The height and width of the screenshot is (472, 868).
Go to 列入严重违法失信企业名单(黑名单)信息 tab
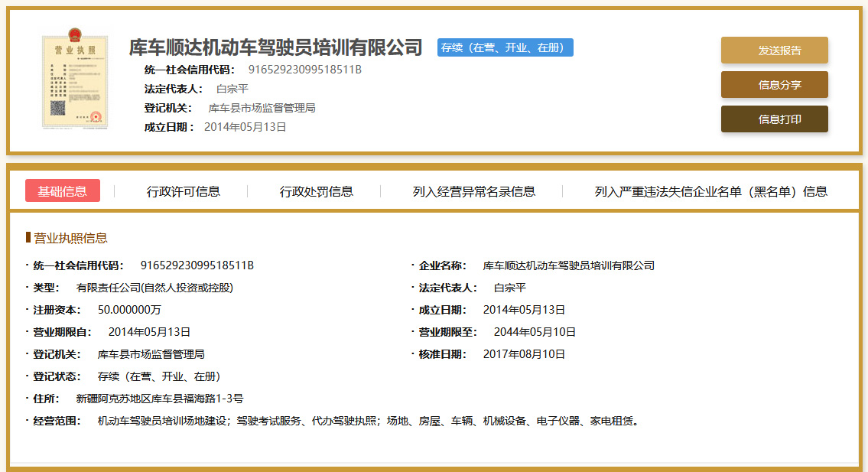710,192
